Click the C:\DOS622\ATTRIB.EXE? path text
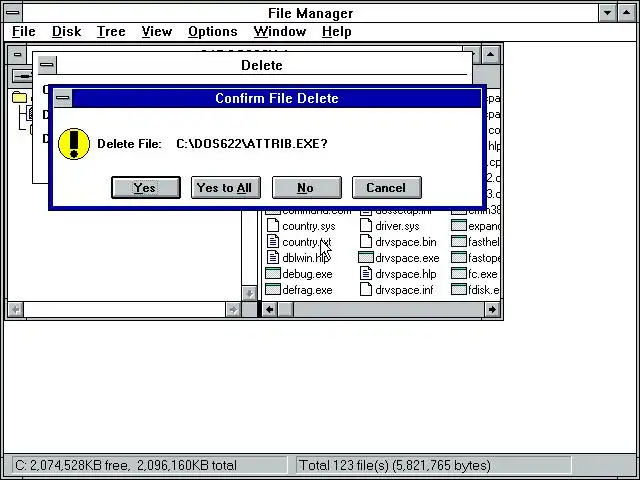Viewport: 640px width, 480px height. tap(252, 144)
